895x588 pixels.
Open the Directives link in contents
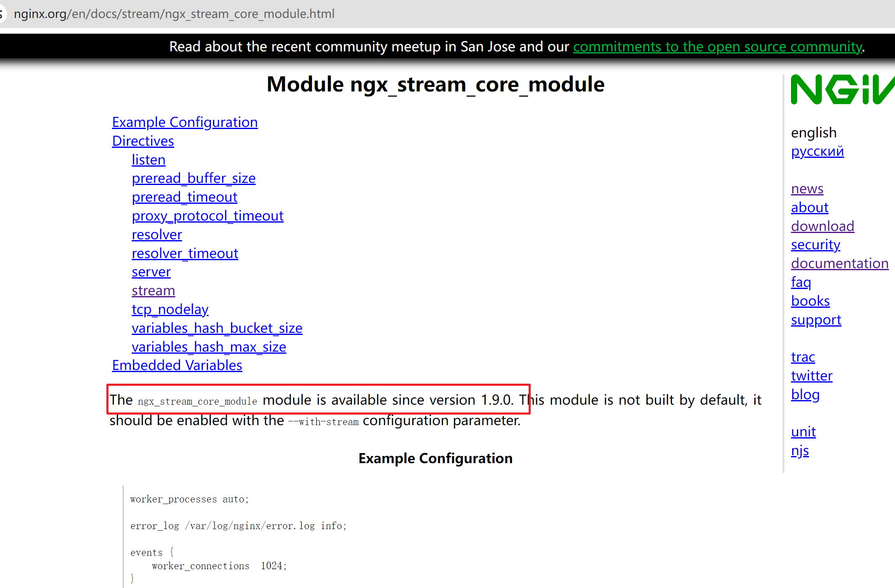(x=143, y=141)
